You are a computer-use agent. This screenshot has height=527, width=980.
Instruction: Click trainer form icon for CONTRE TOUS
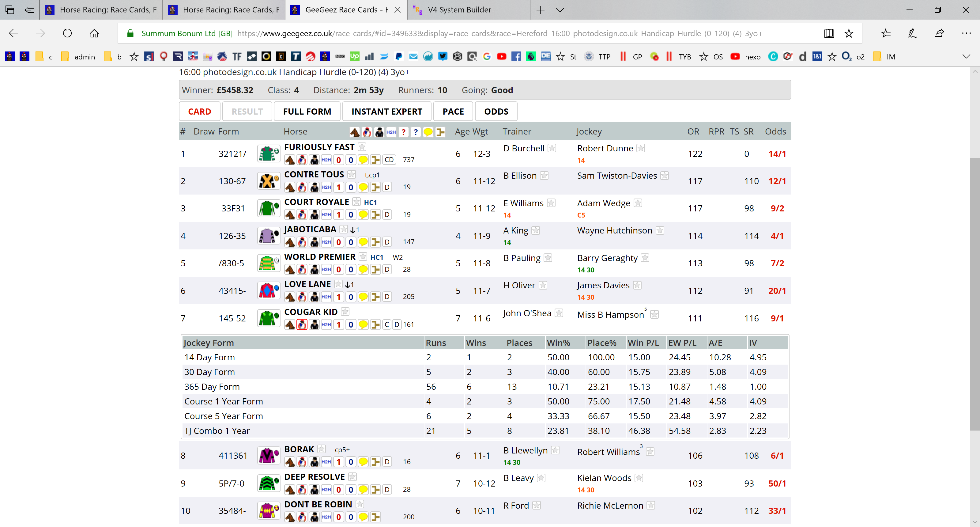(x=314, y=187)
